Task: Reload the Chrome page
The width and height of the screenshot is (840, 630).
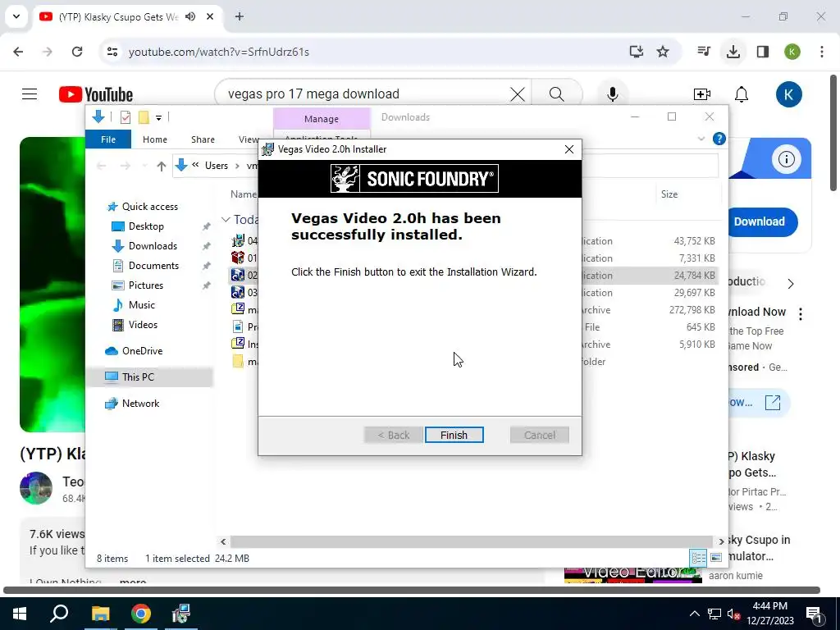Action: tap(77, 52)
